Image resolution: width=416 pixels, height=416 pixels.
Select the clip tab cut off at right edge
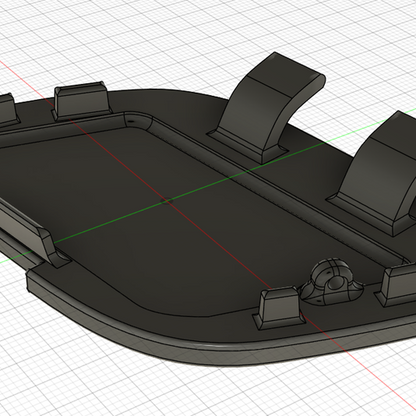tap(397, 287)
